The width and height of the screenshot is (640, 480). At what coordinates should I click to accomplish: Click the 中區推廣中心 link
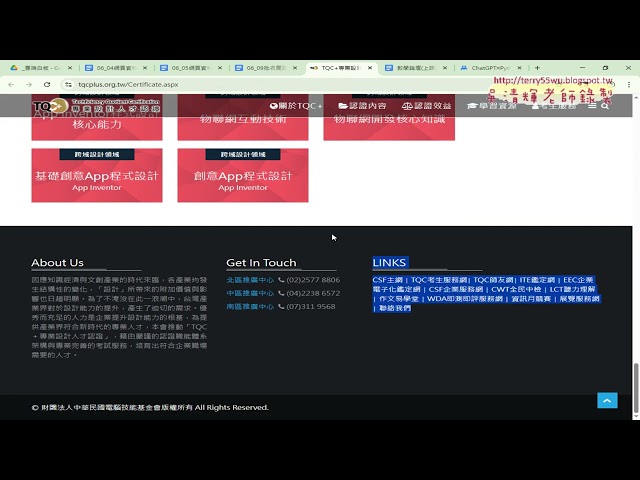click(250, 293)
